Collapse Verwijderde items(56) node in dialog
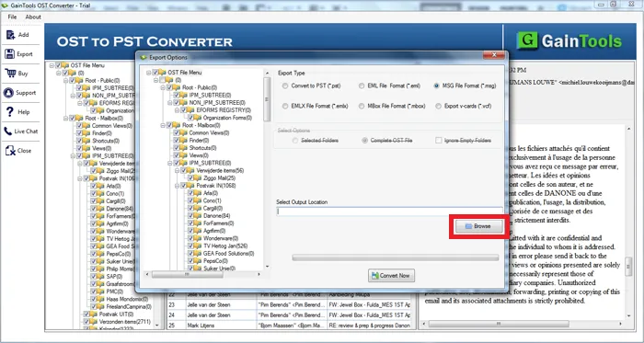This screenshot has height=343, width=644. coord(177,170)
